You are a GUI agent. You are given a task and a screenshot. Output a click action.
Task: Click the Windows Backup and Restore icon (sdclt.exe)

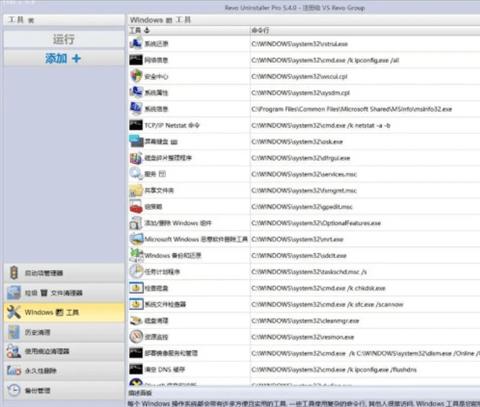tap(136, 255)
